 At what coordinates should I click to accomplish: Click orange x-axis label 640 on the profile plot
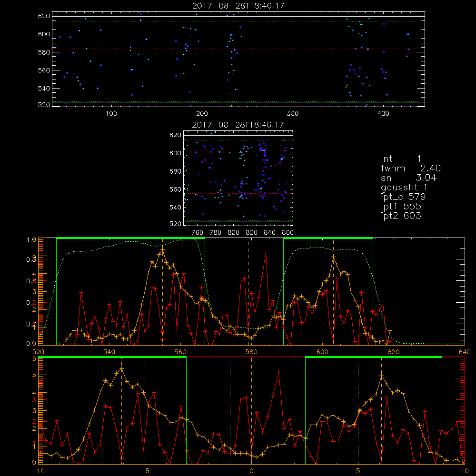(465, 352)
